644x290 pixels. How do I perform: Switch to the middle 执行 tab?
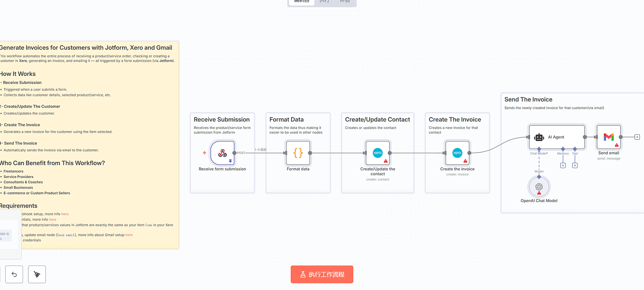click(324, 2)
